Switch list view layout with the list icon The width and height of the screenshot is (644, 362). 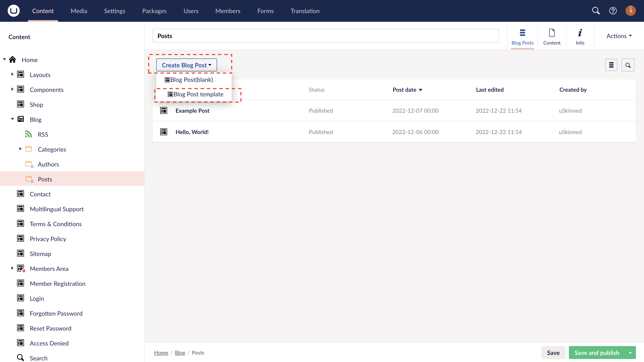click(x=611, y=65)
